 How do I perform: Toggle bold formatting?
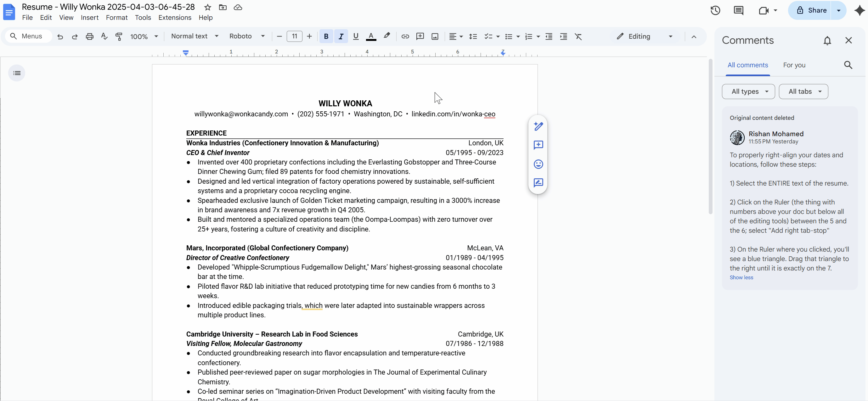pos(326,36)
